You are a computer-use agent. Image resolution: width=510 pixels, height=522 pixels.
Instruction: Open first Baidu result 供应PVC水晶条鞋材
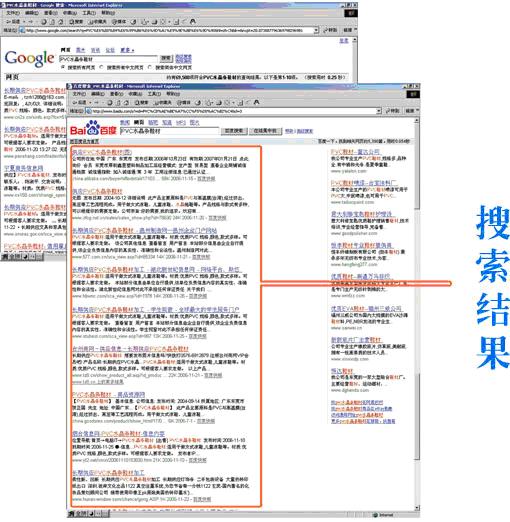tap(102, 152)
